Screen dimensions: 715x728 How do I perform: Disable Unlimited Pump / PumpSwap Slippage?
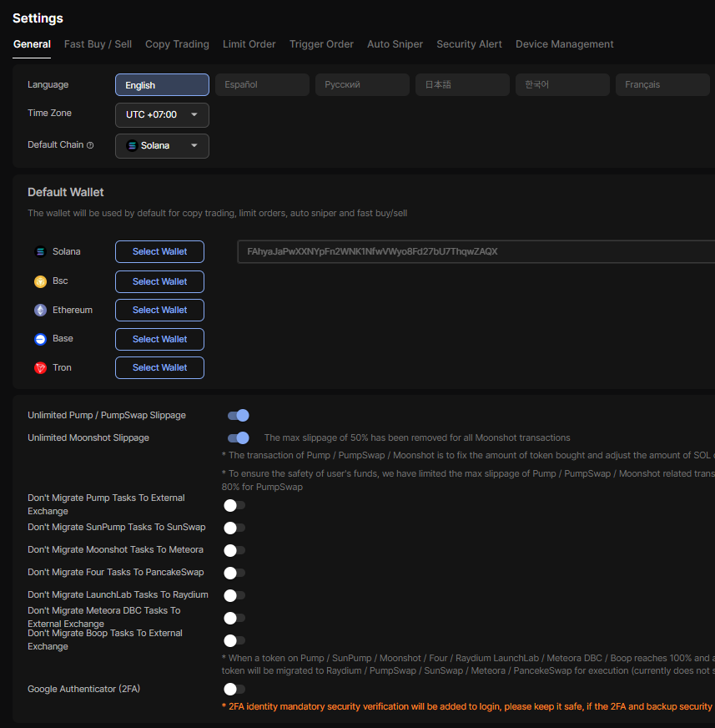[238, 416]
